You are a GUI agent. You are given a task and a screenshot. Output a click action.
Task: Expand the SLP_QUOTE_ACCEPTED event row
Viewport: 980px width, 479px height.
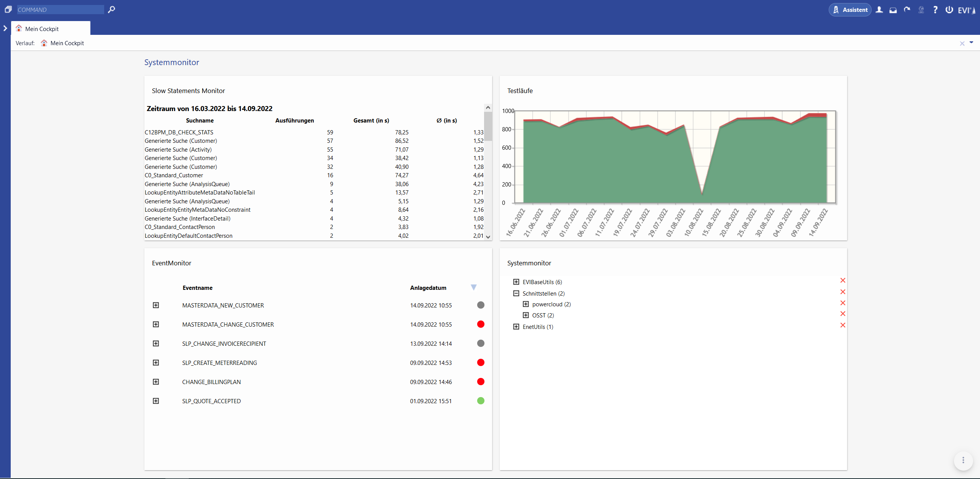coord(156,401)
